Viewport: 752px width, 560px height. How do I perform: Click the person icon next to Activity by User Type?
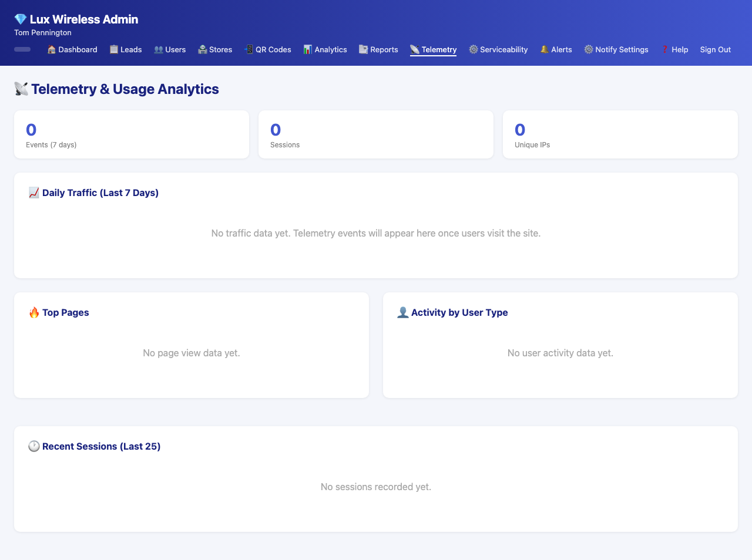403,312
